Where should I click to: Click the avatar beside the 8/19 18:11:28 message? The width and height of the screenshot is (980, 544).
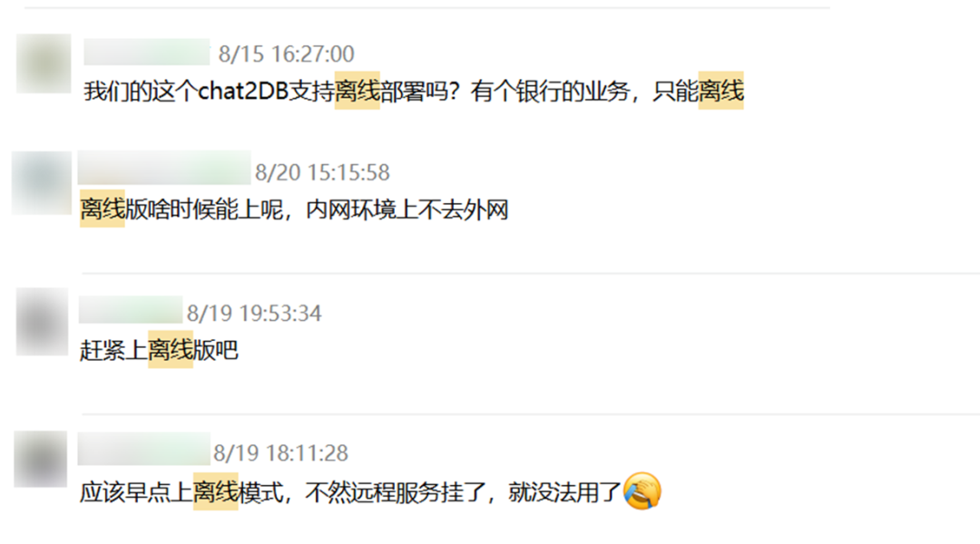(41, 459)
